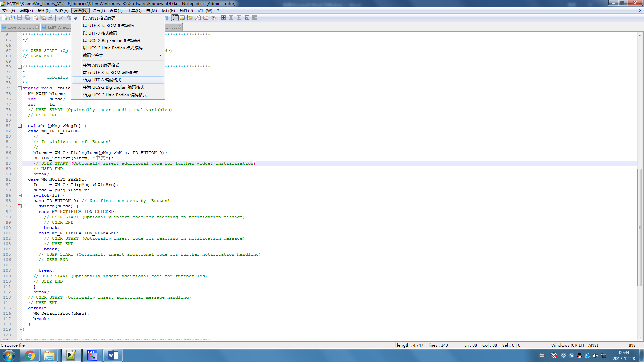Click the vertical scrollbar thumb
The height and width of the screenshot is (362, 644).
pyautogui.click(x=640, y=227)
